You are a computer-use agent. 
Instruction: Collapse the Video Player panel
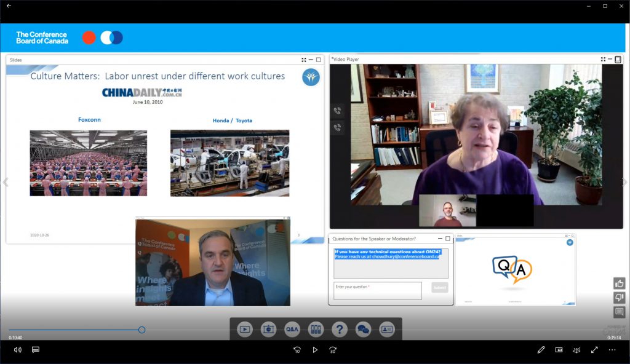(610, 60)
